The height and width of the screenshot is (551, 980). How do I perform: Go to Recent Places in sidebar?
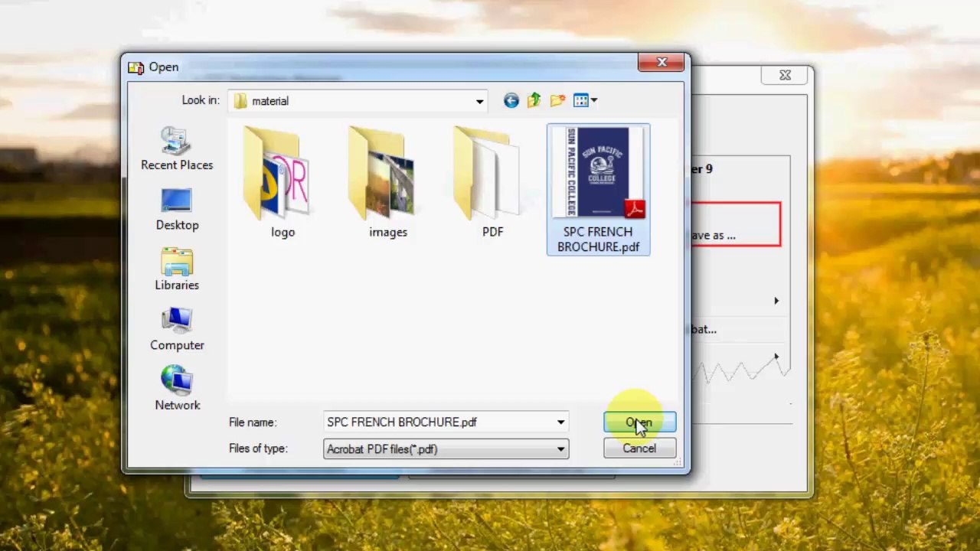(x=177, y=149)
